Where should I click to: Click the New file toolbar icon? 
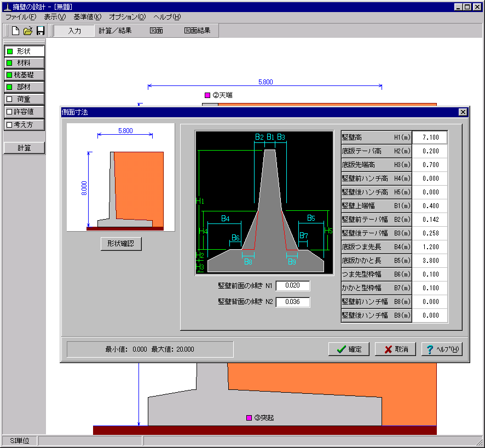[16, 31]
